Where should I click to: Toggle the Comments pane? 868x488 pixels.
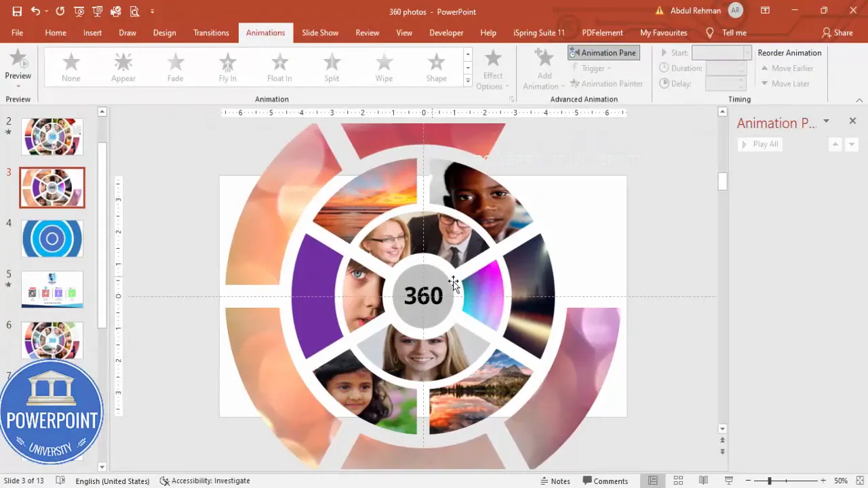tap(606, 481)
